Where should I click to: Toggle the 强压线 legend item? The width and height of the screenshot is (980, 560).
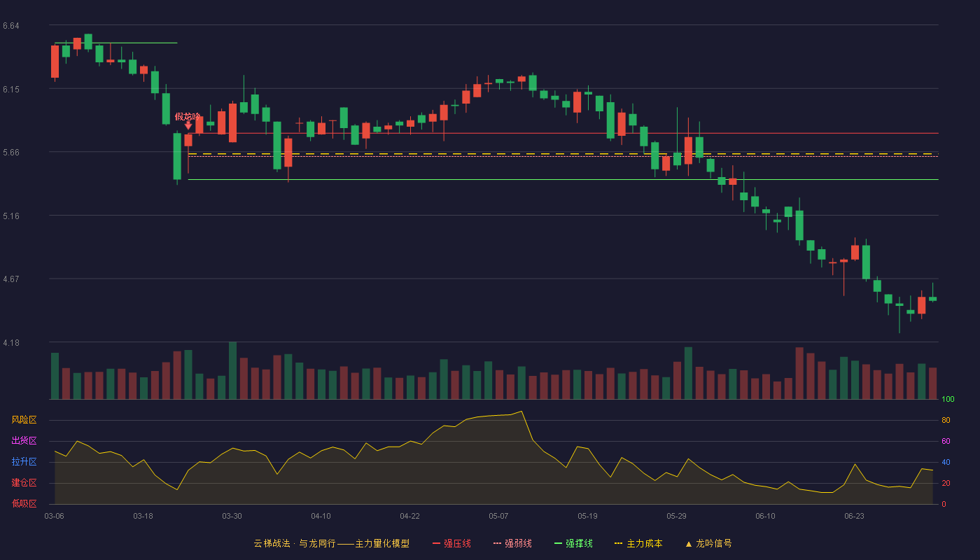(x=451, y=543)
